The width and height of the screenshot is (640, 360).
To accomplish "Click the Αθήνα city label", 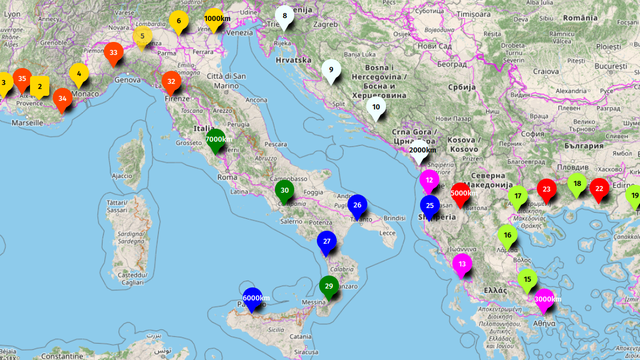I will point(544,323).
